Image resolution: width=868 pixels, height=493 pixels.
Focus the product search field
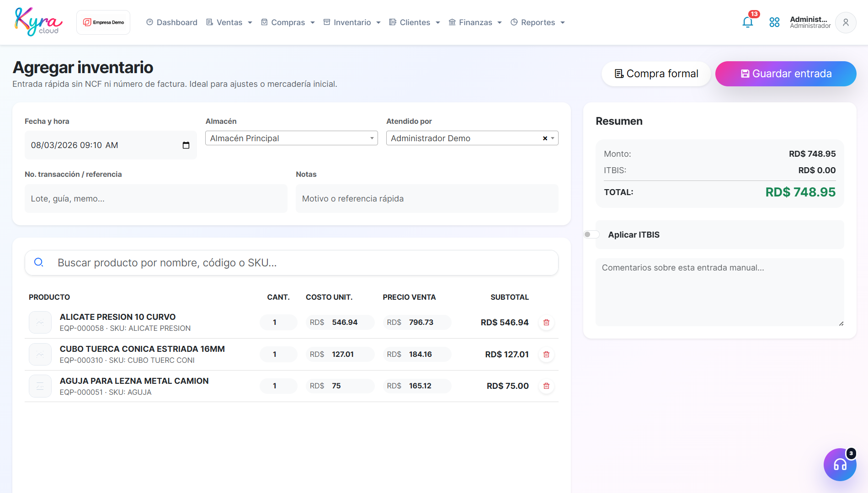tap(292, 263)
